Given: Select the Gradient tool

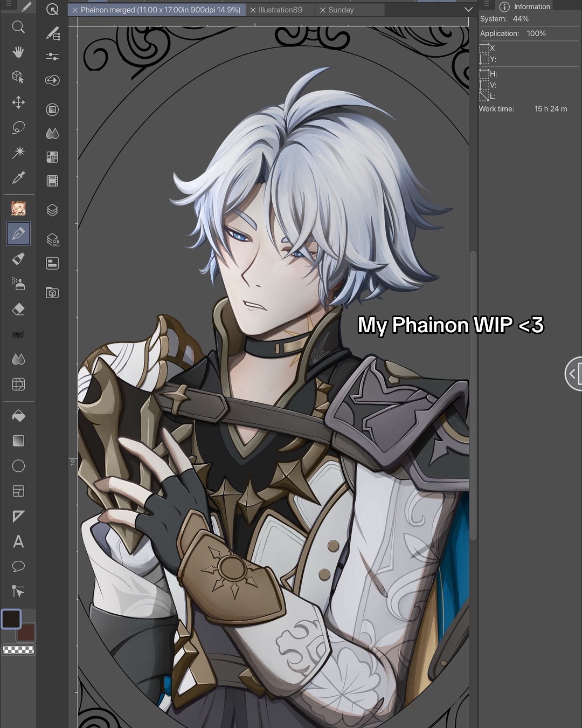Looking at the screenshot, I should point(18,441).
